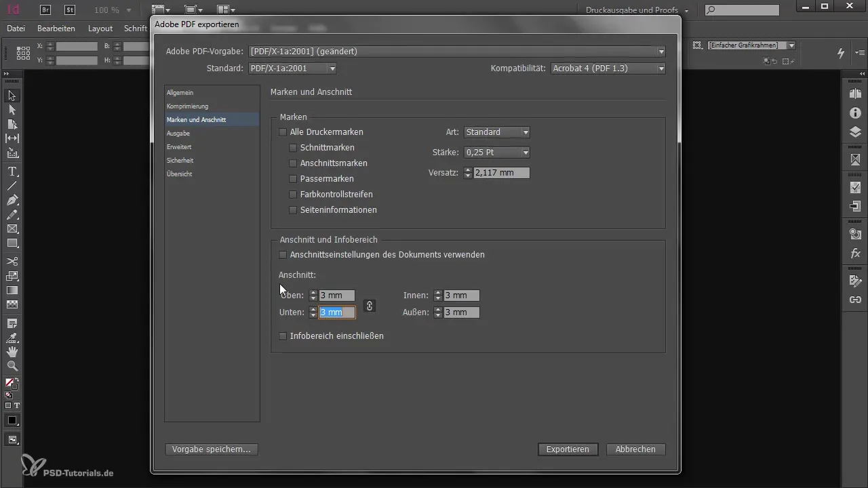Open the Bearbeiten menu
The height and width of the screenshot is (488, 868).
56,29
